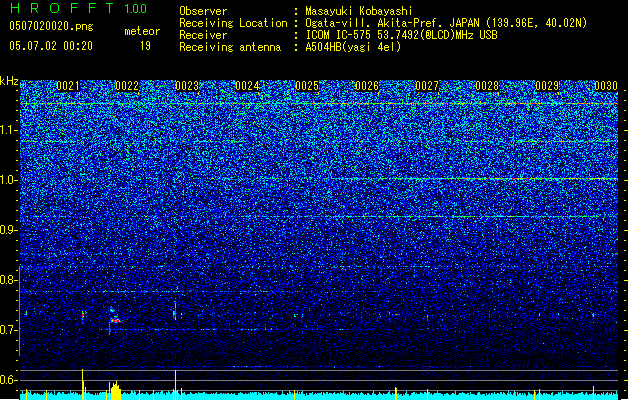Click the 1.0 kHz axis label
The width and height of the screenshot is (629, 400).
tap(9, 180)
